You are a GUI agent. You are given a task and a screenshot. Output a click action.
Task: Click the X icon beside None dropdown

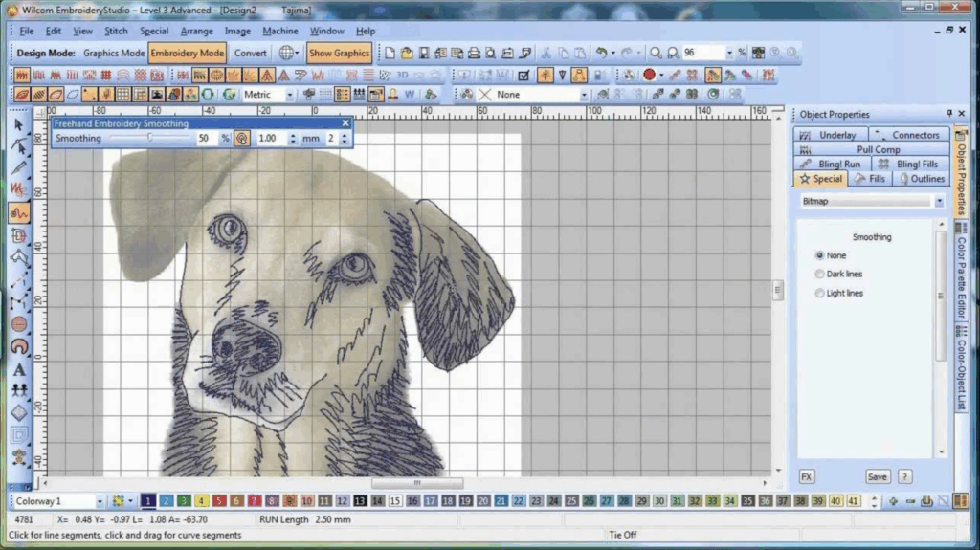click(484, 95)
